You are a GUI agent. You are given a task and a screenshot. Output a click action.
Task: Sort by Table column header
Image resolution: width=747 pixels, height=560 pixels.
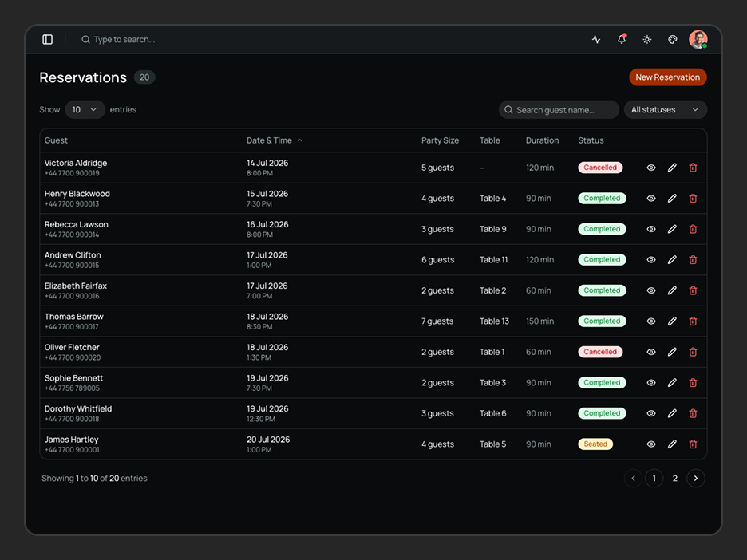[x=490, y=140]
